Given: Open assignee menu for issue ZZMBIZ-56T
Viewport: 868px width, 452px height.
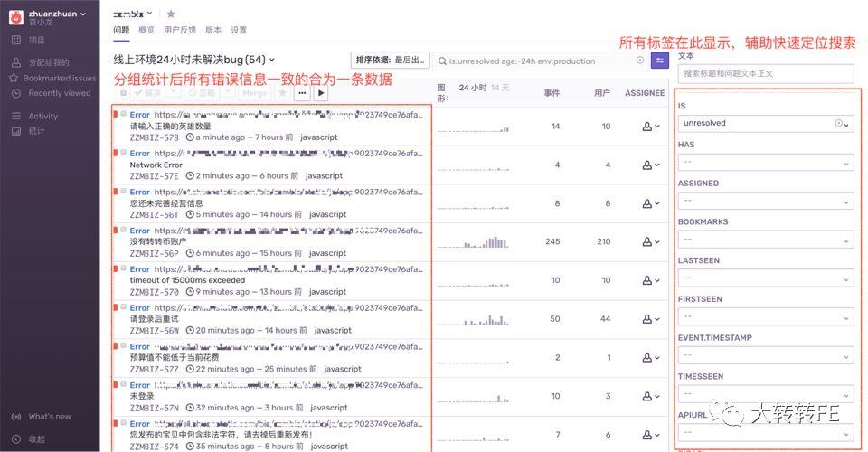Looking at the screenshot, I should pos(650,203).
